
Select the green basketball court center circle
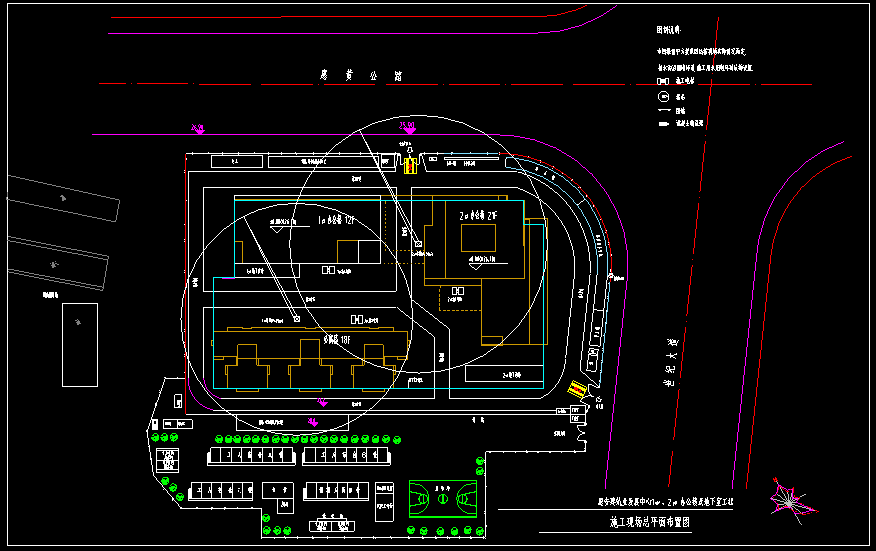(x=443, y=498)
